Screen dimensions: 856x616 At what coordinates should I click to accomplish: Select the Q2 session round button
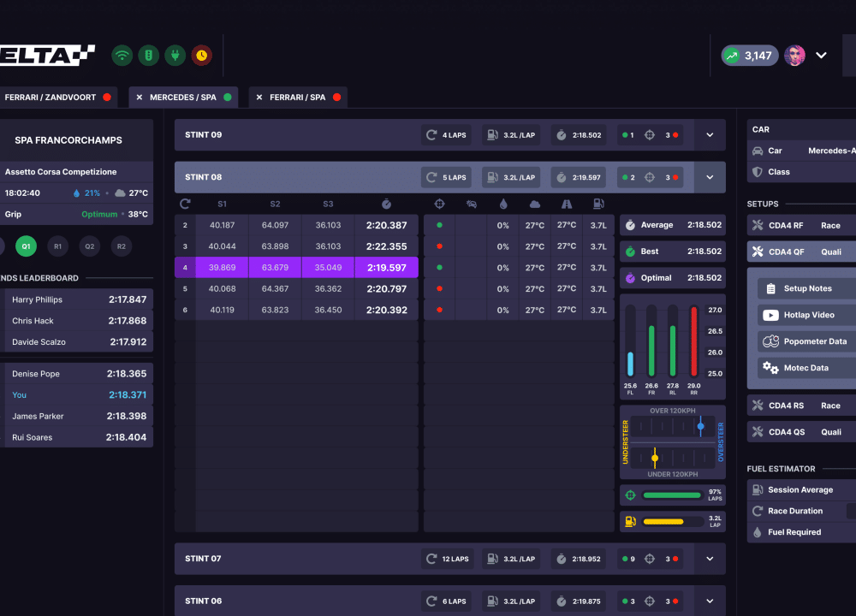point(89,246)
